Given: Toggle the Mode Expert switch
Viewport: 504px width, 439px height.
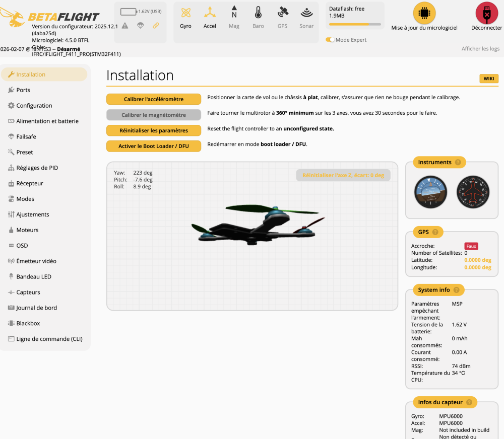Looking at the screenshot, I should pos(330,40).
